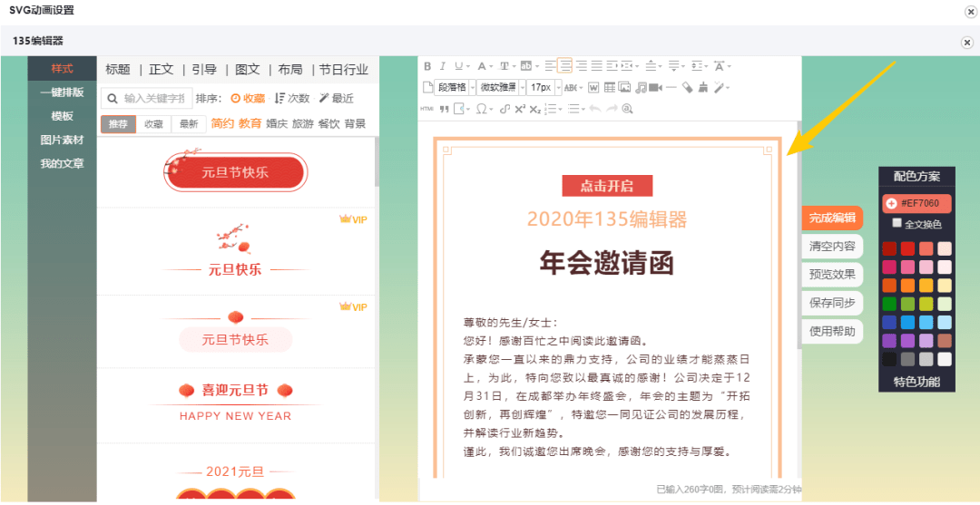Apply subscript formatting
This screenshot has width=980, height=505.
[x=535, y=109]
